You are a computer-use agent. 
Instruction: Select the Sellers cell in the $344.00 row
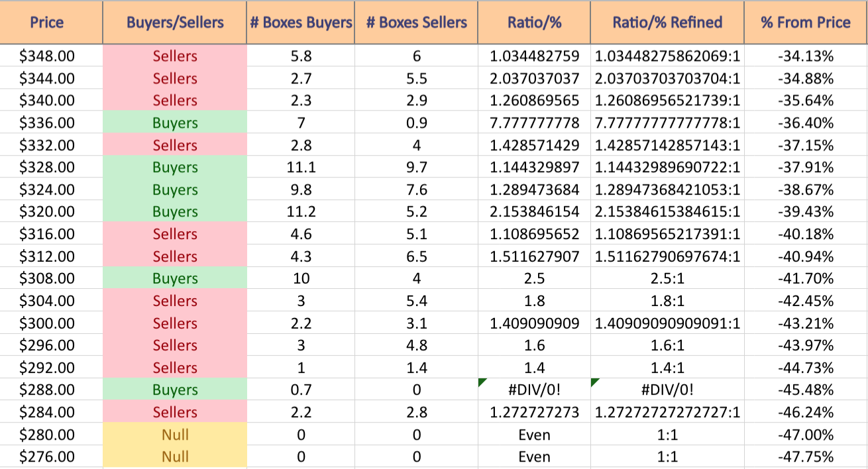pyautogui.click(x=175, y=78)
